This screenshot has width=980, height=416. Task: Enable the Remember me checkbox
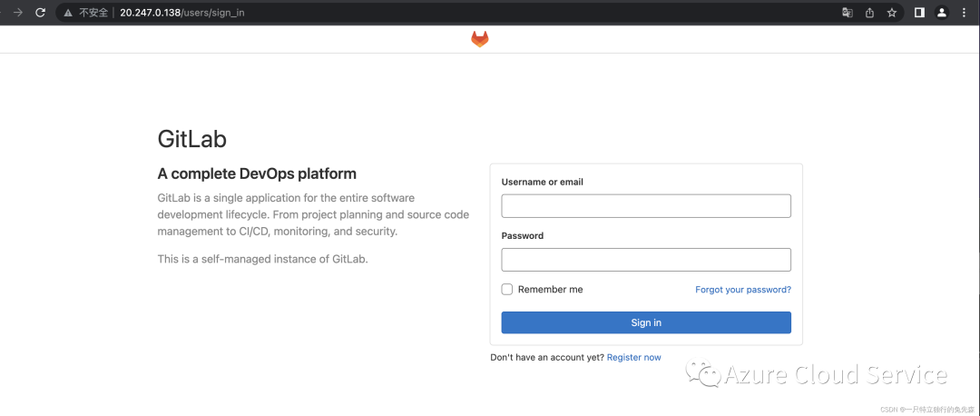[x=507, y=289]
